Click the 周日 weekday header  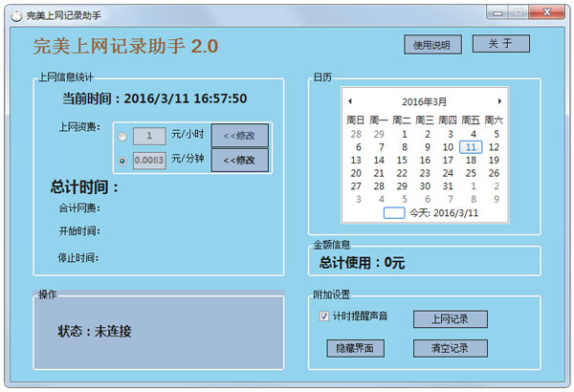tap(356, 120)
